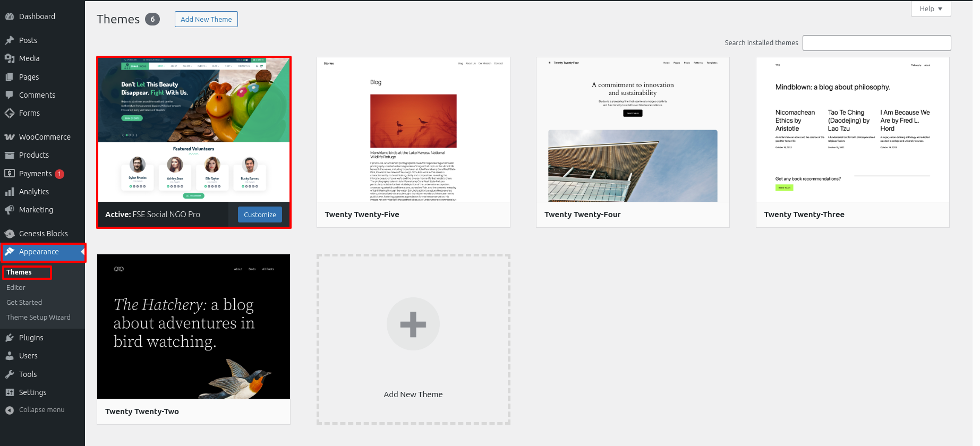980x446 pixels.
Task: Click the Twenty Twenty-Two theme name
Action: click(142, 411)
